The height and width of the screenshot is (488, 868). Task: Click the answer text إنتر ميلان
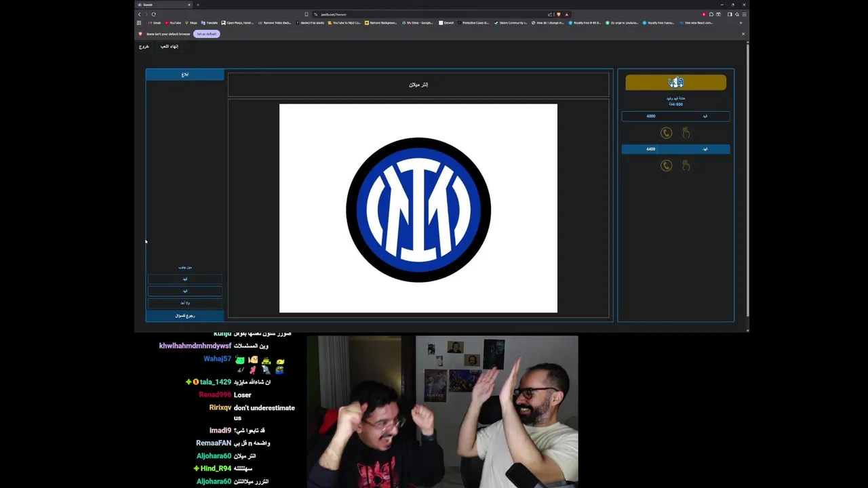pyautogui.click(x=418, y=85)
